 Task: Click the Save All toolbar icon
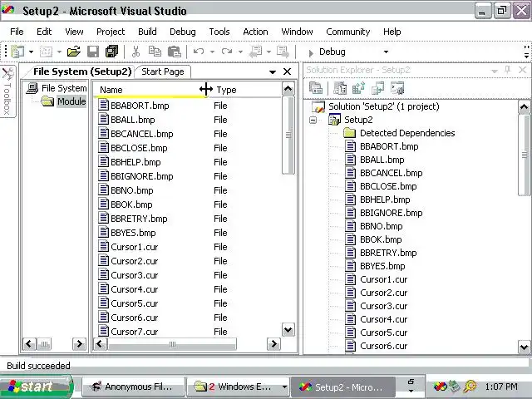(112, 52)
